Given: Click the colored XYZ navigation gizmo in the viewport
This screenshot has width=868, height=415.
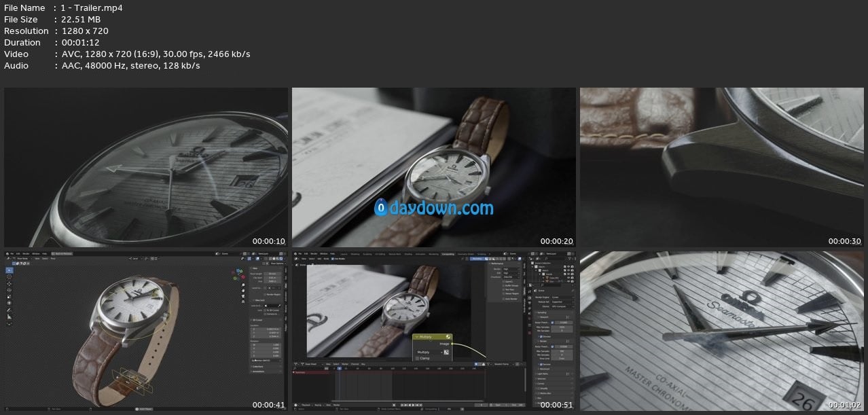Looking at the screenshot, I should [x=240, y=274].
